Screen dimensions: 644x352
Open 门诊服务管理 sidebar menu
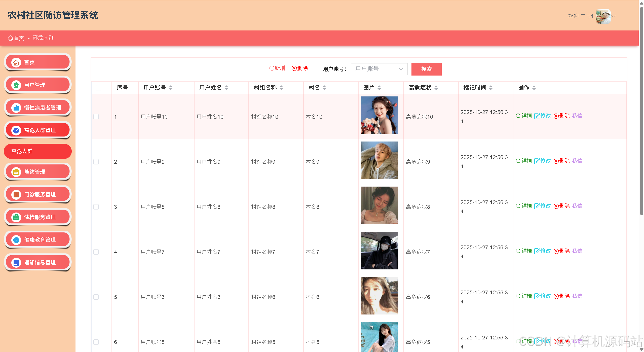pyautogui.click(x=38, y=194)
